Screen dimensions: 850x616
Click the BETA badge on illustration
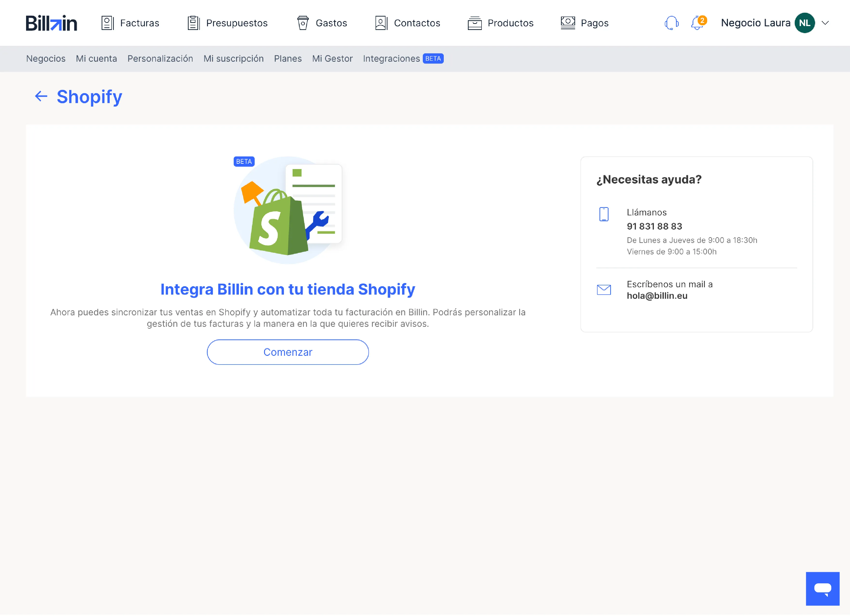pos(244,162)
